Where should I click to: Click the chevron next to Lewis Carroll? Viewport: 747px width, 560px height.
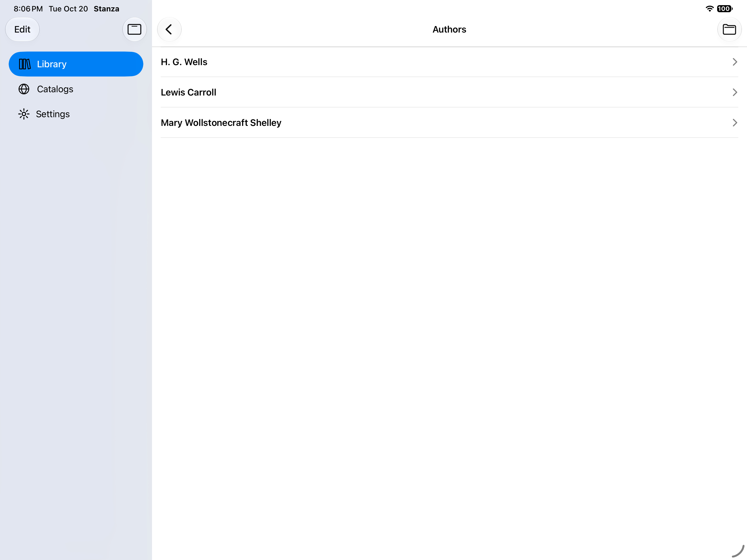click(x=735, y=92)
